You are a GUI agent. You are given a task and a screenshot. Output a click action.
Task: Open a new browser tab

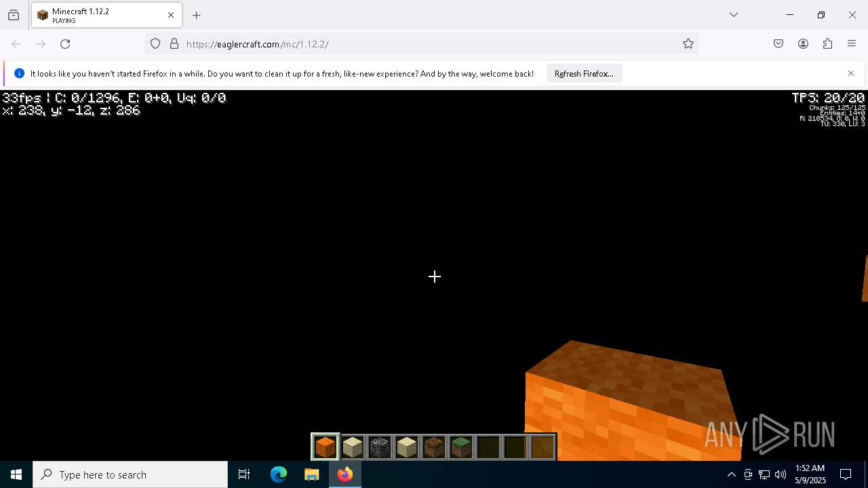[197, 15]
